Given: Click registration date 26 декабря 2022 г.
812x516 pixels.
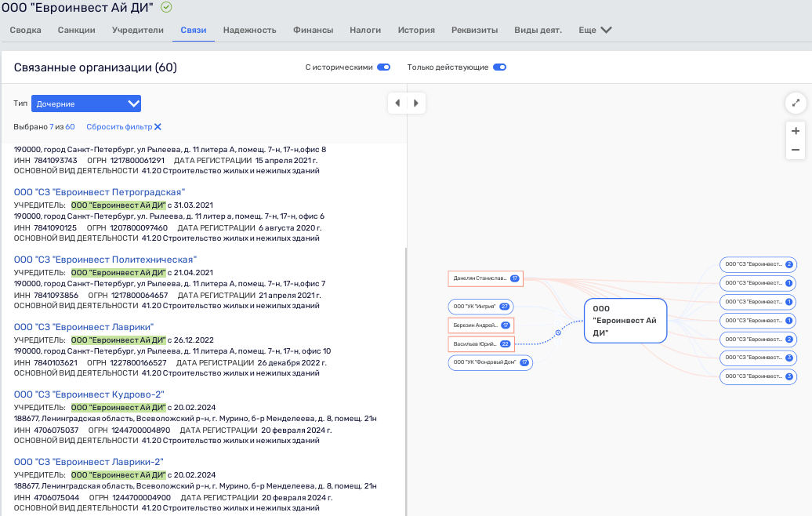Looking at the screenshot, I should 292,363.
